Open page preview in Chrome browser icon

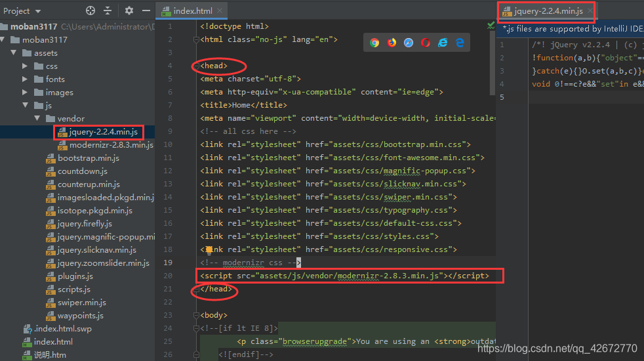pos(374,43)
